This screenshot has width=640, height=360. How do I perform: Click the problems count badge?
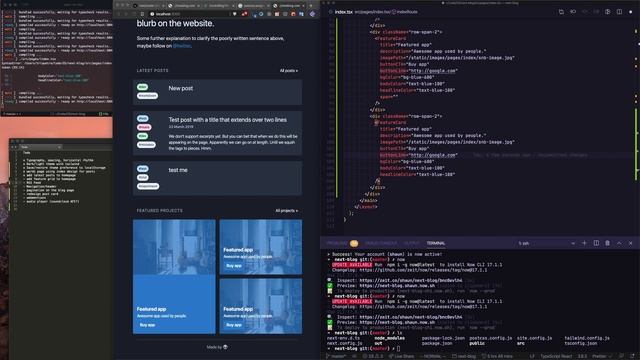(354, 243)
